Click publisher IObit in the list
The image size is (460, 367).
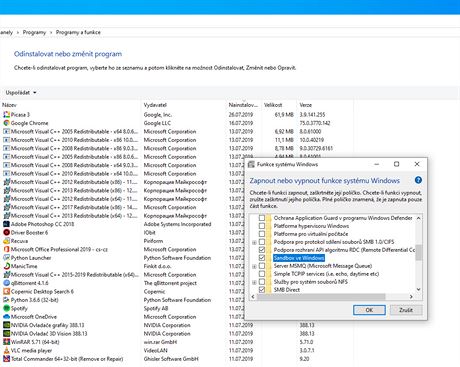[150, 232]
